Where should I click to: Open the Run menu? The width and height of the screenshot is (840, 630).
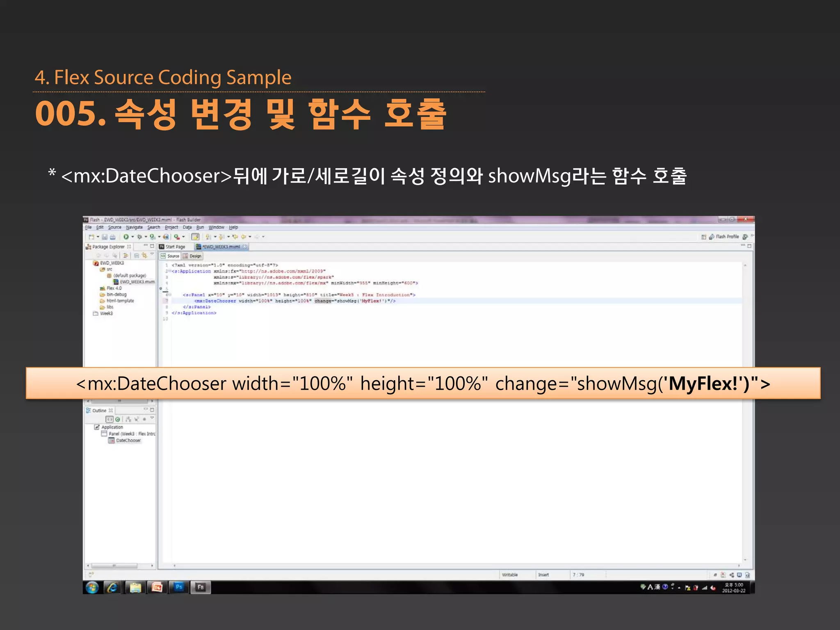(x=200, y=227)
